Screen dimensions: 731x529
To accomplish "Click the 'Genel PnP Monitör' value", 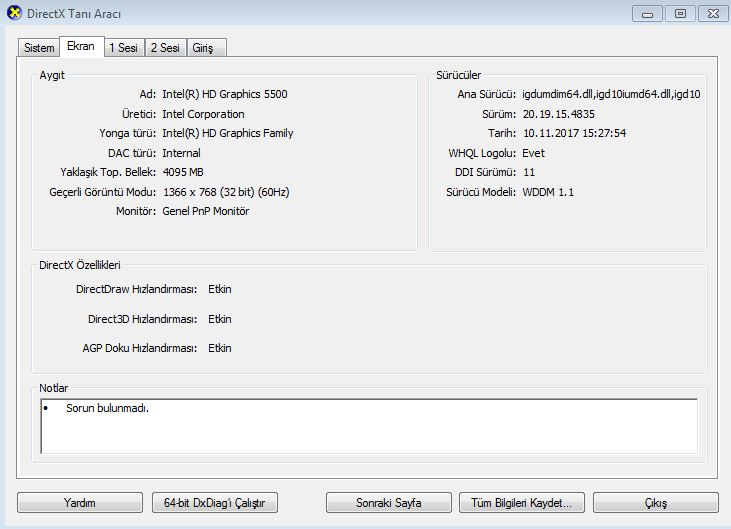I will tap(206, 211).
